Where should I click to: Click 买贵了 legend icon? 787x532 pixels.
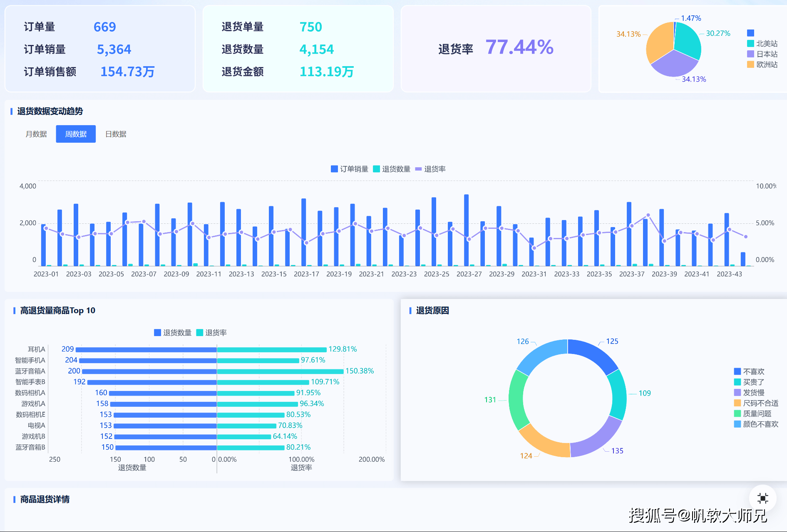737,382
